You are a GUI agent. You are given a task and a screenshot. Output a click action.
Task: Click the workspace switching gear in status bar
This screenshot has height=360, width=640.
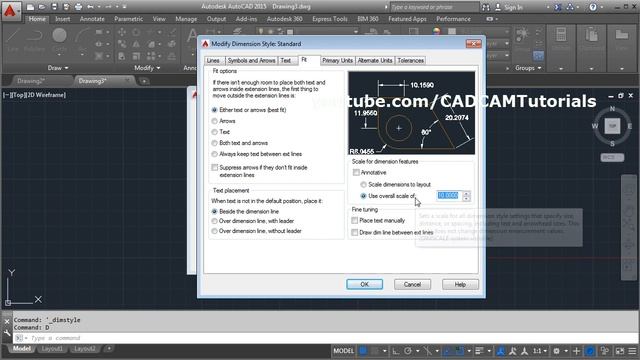pyautogui.click(x=556, y=351)
